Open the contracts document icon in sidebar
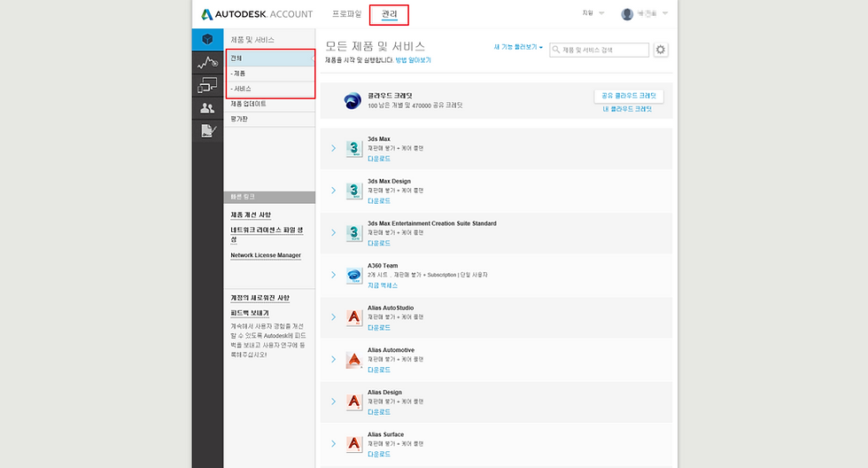Image resolution: width=868 pixels, height=468 pixels. (207, 130)
